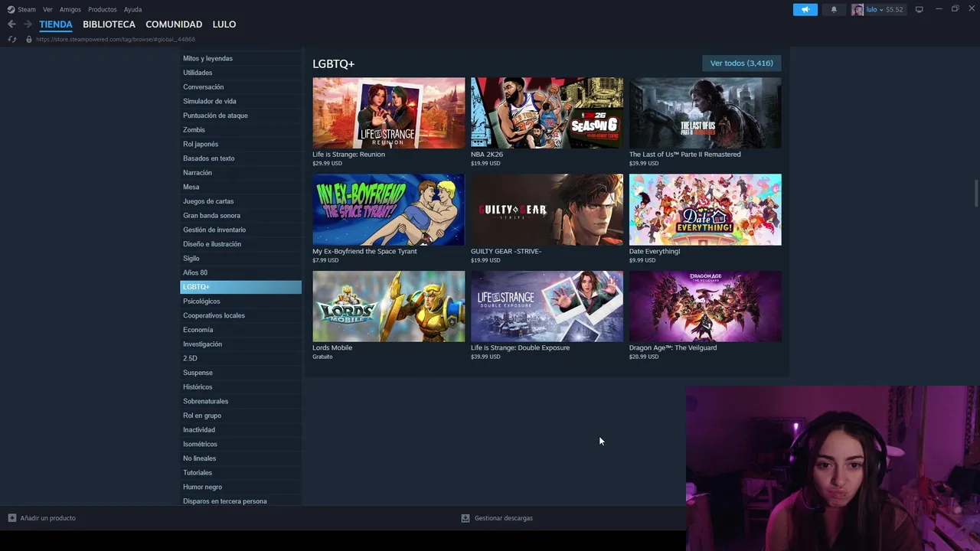This screenshot has height=551, width=980.
Task: Open notifications bell icon
Action: pyautogui.click(x=834, y=9)
